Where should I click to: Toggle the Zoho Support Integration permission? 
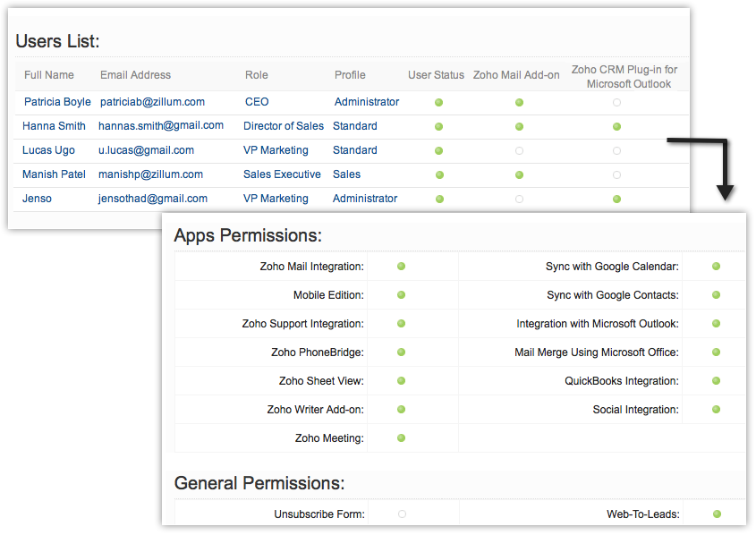coord(401,323)
